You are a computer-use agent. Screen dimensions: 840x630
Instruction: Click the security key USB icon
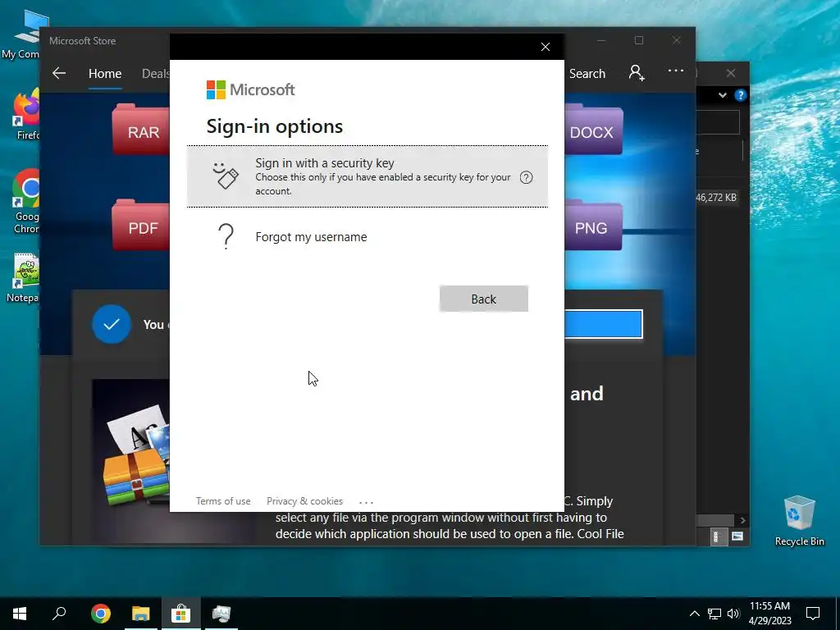[226, 176]
